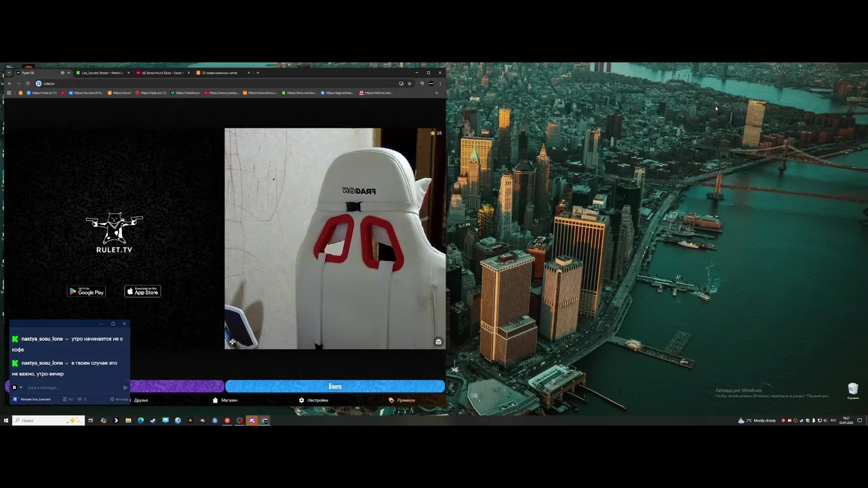
Task: Open Настройки in Rulet.tv bottom bar
Action: [x=314, y=401]
